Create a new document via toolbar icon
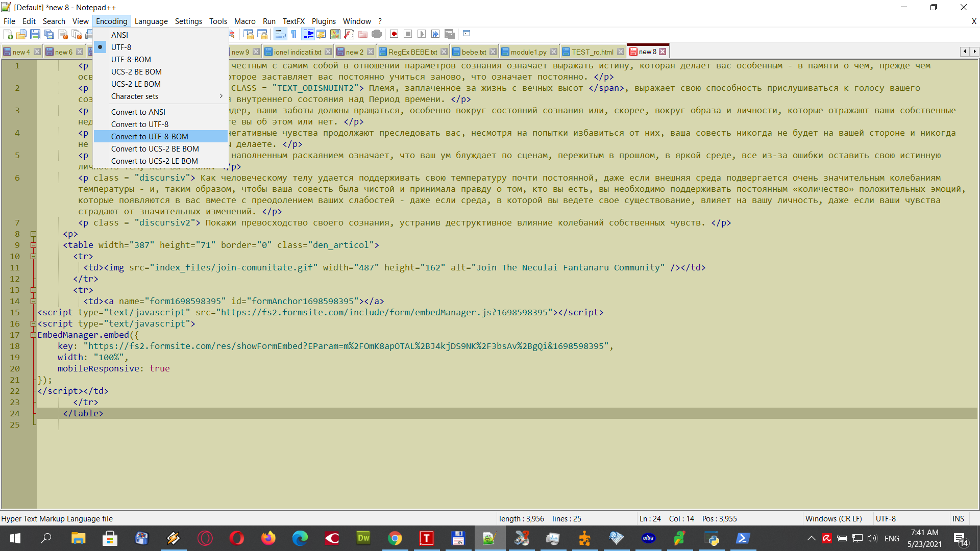The height and width of the screenshot is (551, 980). (x=8, y=34)
